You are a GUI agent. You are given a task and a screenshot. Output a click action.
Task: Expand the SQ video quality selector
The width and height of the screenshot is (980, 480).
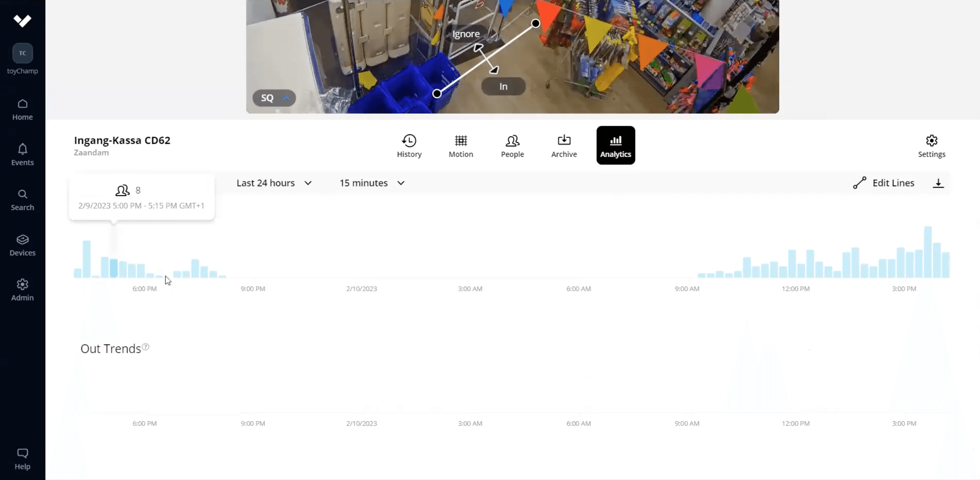274,98
